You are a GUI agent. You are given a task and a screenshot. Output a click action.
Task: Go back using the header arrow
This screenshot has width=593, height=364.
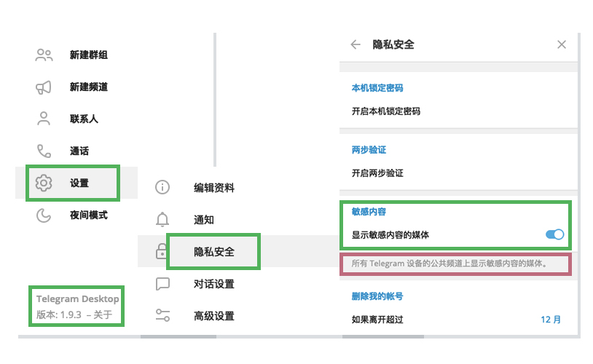click(x=356, y=44)
